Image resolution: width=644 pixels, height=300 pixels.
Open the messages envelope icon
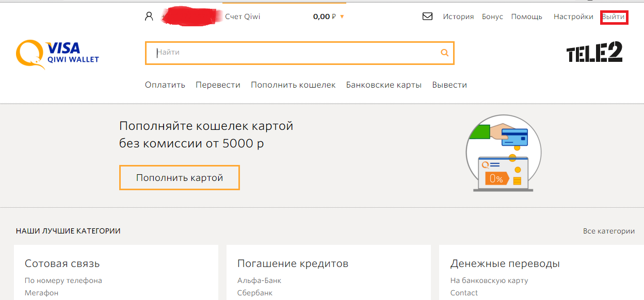(427, 16)
